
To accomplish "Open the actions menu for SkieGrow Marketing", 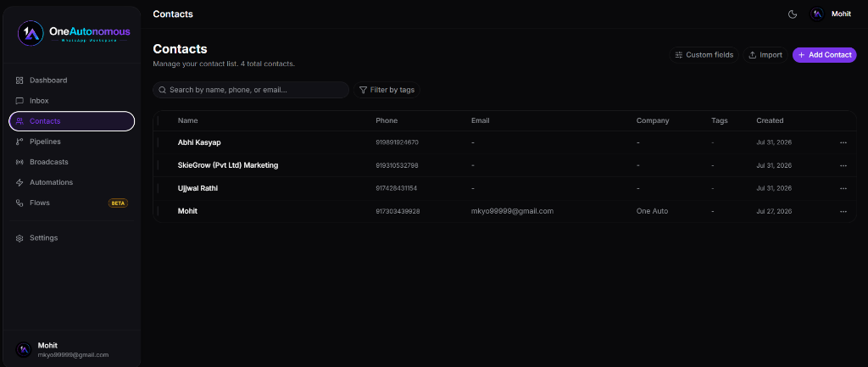I will pyautogui.click(x=843, y=165).
